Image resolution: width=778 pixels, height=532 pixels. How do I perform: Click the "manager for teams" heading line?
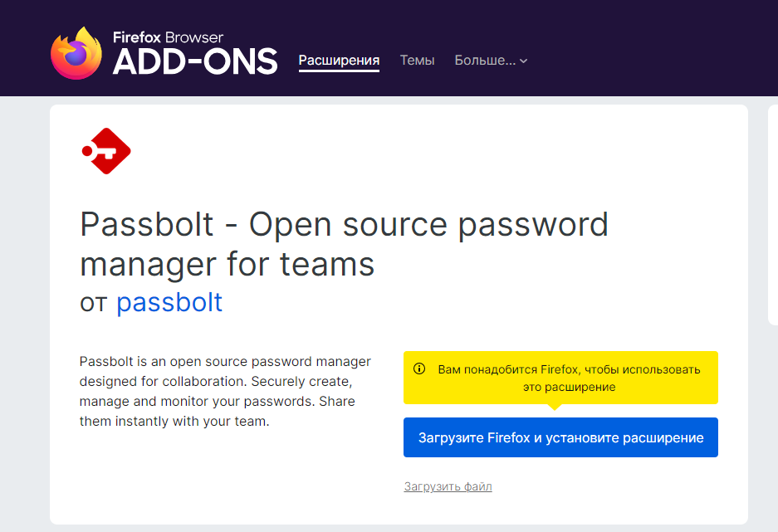click(227, 265)
